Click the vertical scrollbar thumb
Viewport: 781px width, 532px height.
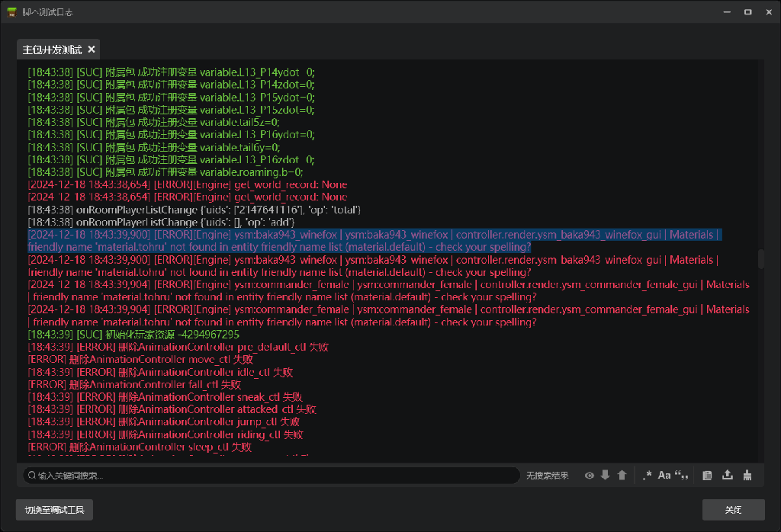(760, 258)
